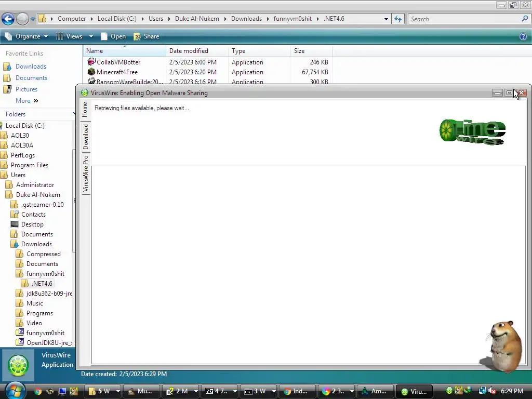Select the Minecraft4Free application file
The height and width of the screenshot is (399, 532).
[117, 72]
